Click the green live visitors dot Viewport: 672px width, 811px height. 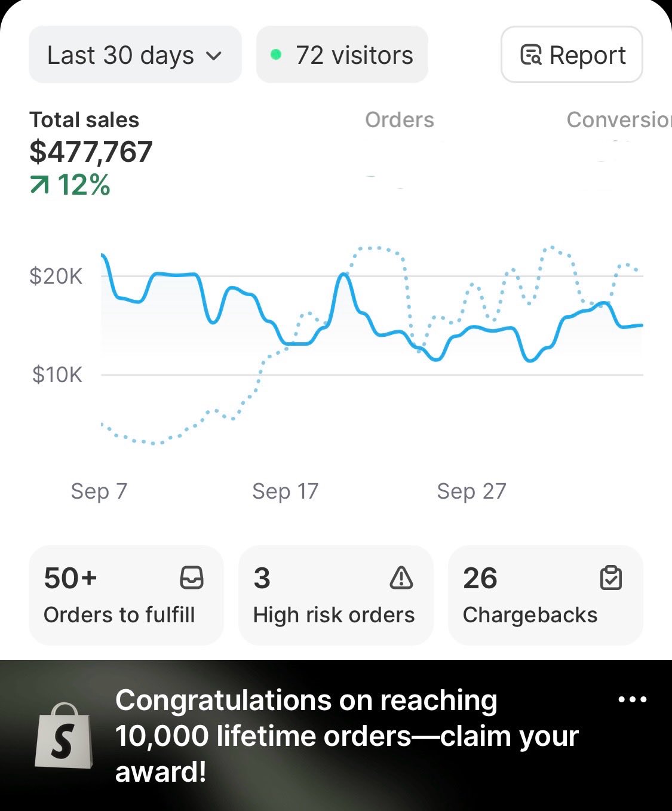pos(276,55)
